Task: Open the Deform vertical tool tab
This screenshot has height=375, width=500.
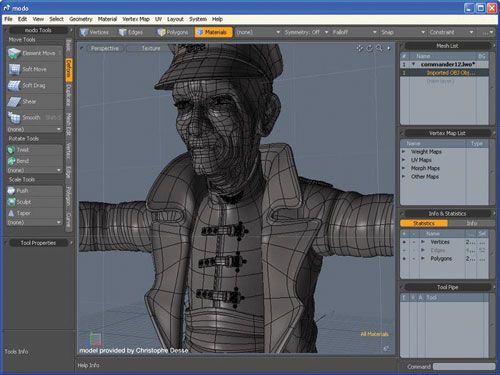Action: pyautogui.click(x=69, y=70)
